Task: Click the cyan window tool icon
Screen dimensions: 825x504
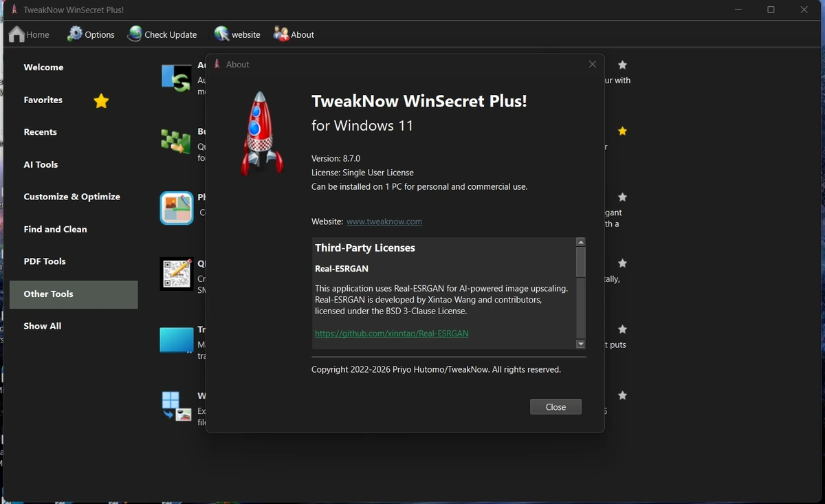Action: (x=176, y=340)
